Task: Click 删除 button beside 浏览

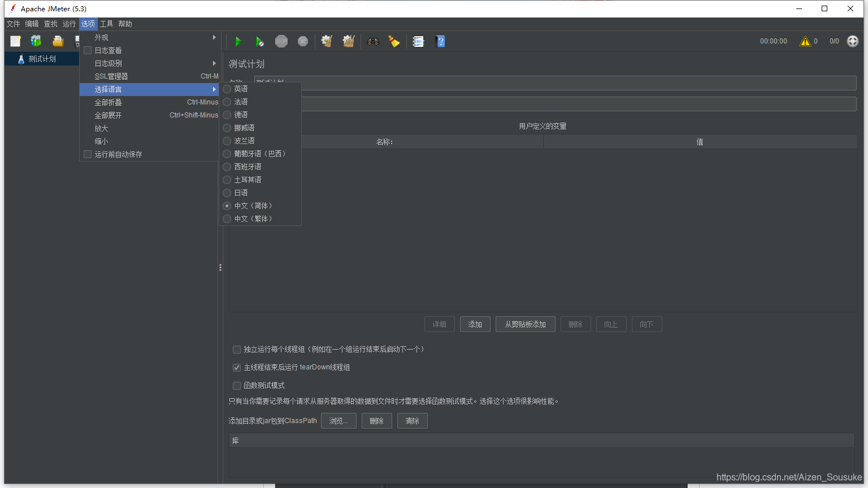Action: coord(376,421)
